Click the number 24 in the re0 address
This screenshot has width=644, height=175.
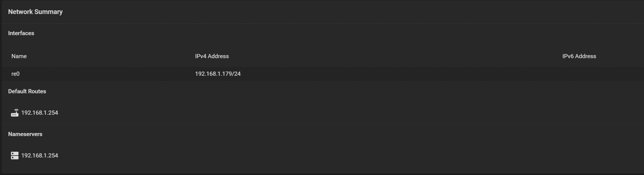[x=237, y=74]
